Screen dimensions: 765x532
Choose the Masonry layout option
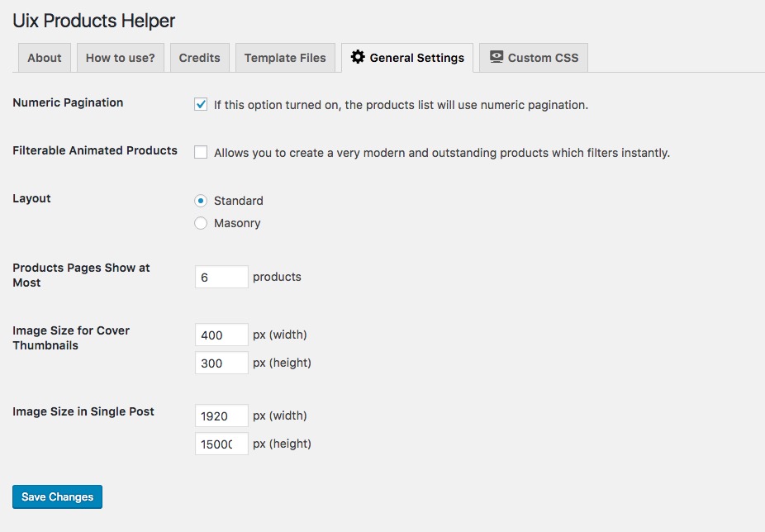pyautogui.click(x=201, y=223)
